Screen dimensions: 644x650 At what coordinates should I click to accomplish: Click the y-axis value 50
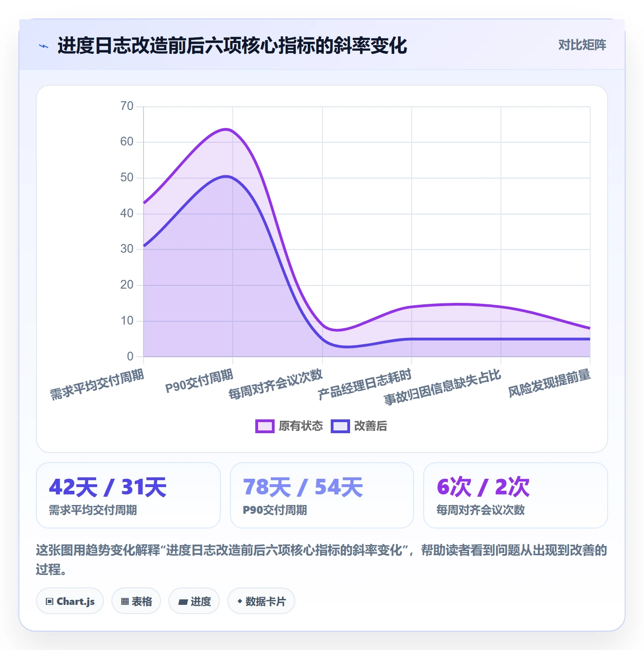pyautogui.click(x=127, y=178)
